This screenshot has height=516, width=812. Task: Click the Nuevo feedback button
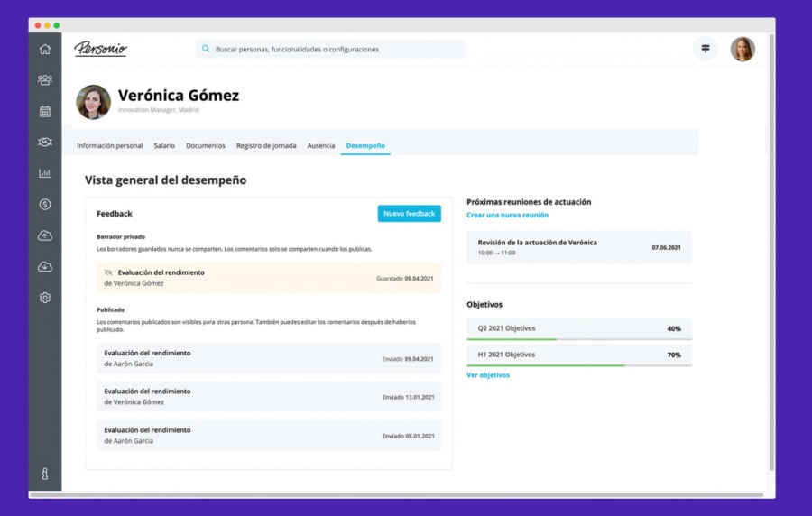(x=409, y=214)
